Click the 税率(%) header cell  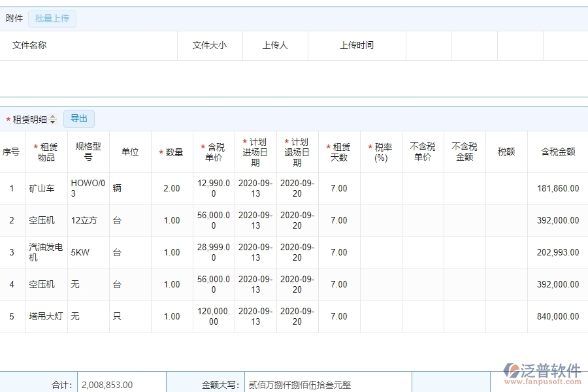click(x=380, y=151)
